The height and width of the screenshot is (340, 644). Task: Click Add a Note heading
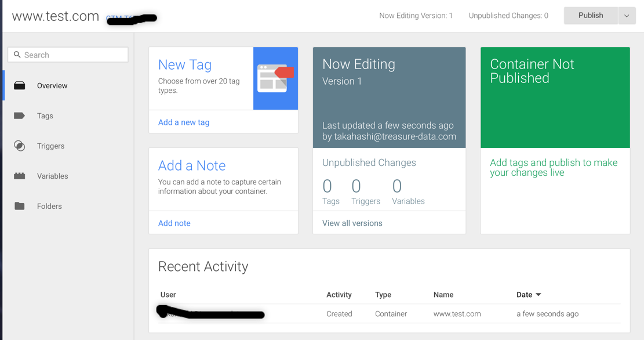192,165
